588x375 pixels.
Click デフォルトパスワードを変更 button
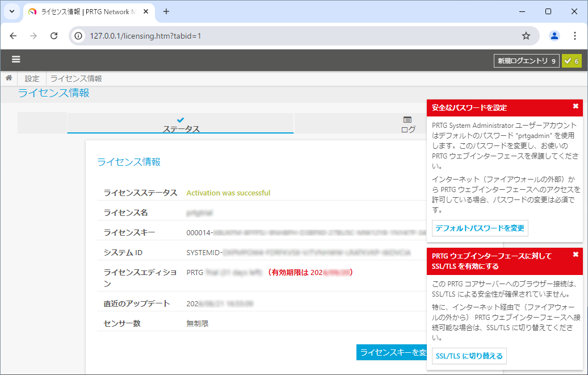click(480, 228)
